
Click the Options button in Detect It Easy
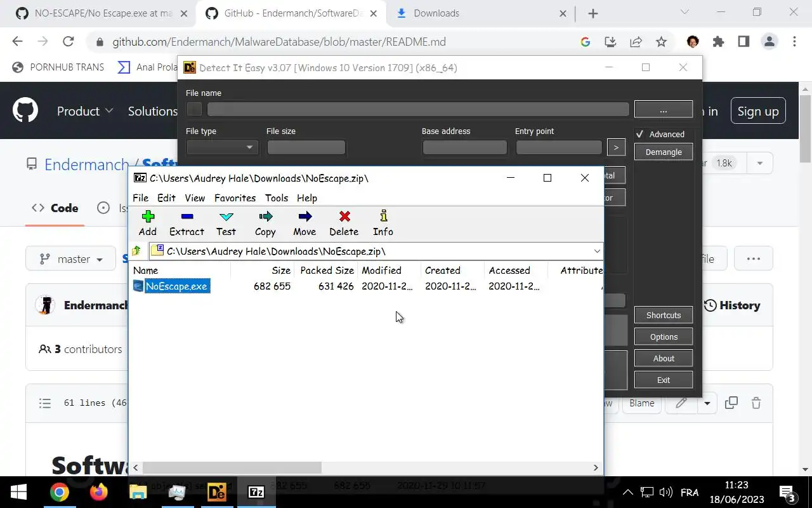(x=664, y=337)
